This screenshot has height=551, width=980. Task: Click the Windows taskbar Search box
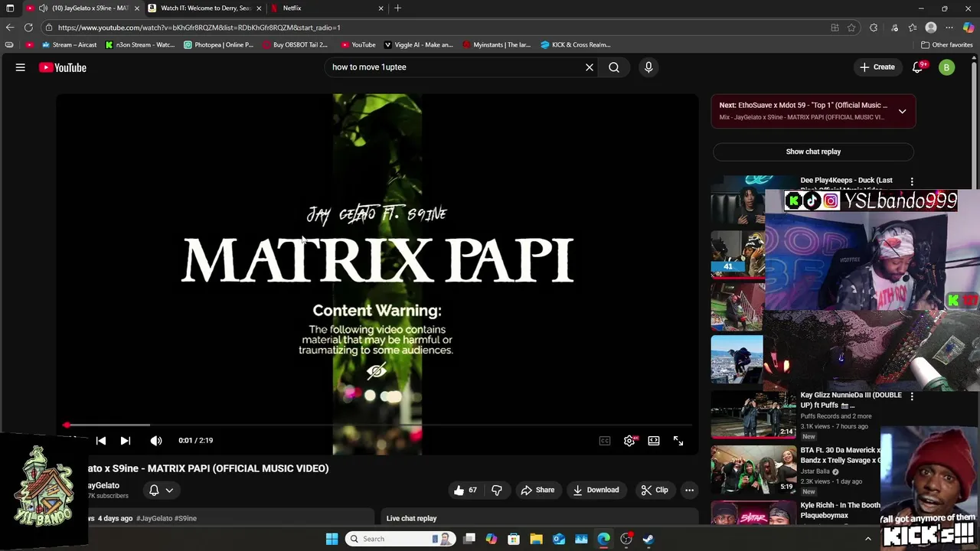399,539
